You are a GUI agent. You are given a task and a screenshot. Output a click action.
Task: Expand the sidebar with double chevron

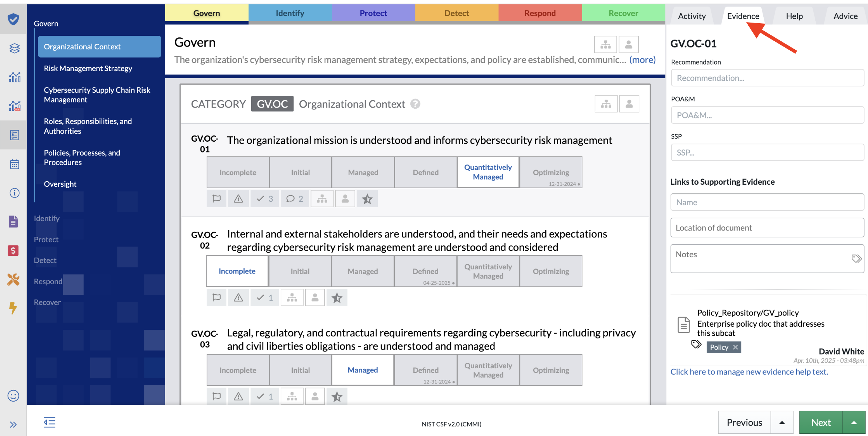(13, 425)
